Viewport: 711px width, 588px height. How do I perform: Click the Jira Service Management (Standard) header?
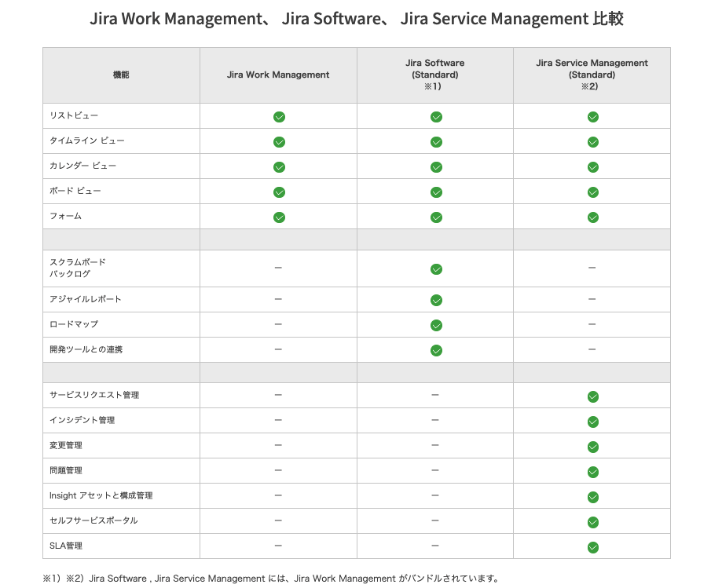coord(592,75)
